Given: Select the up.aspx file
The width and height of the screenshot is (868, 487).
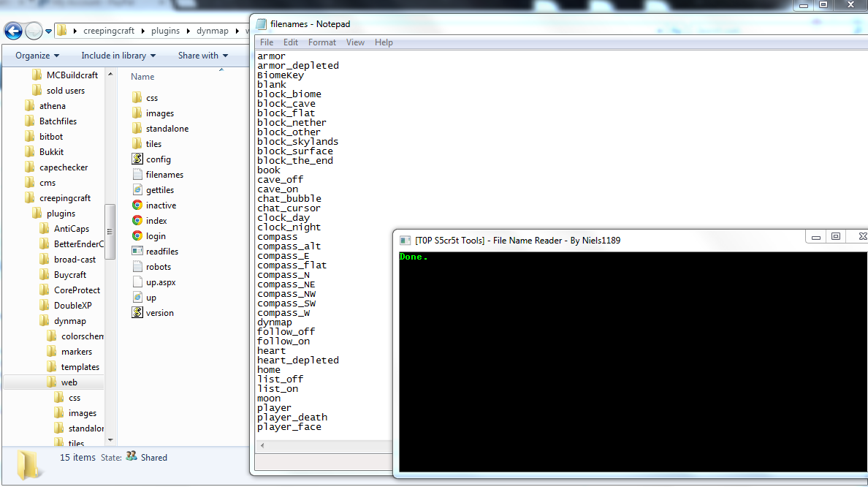Looking at the screenshot, I should point(154,282).
